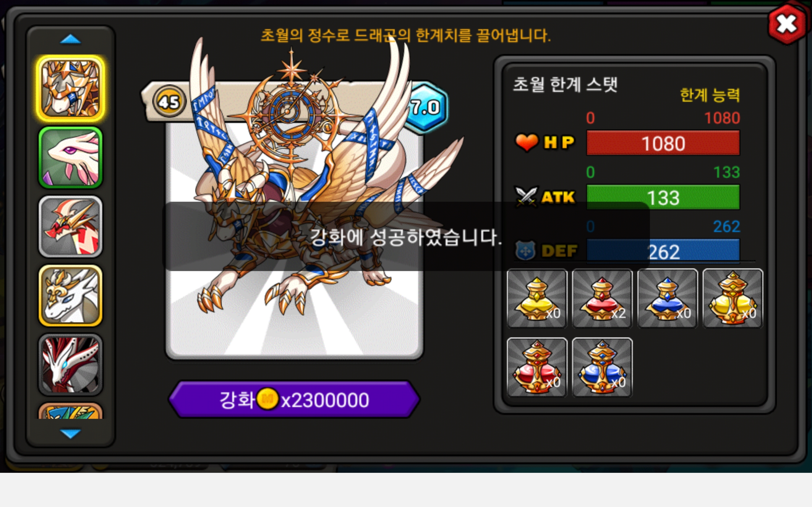
Task: Select the small yellow essence potion
Action: tap(537, 298)
